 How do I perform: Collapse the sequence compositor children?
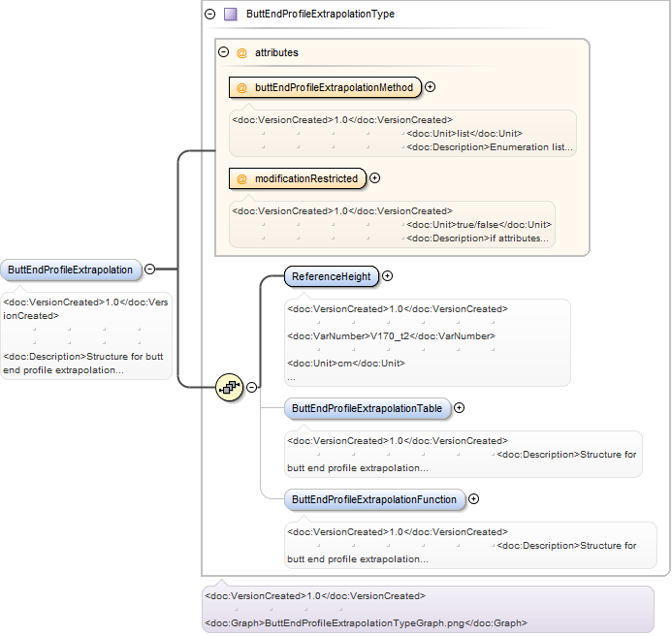(252, 388)
